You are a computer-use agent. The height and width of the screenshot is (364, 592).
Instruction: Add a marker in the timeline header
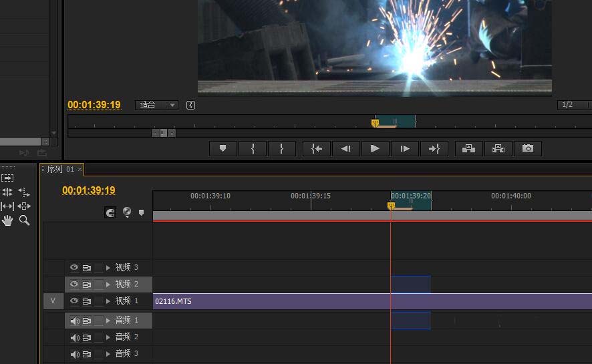click(x=141, y=213)
